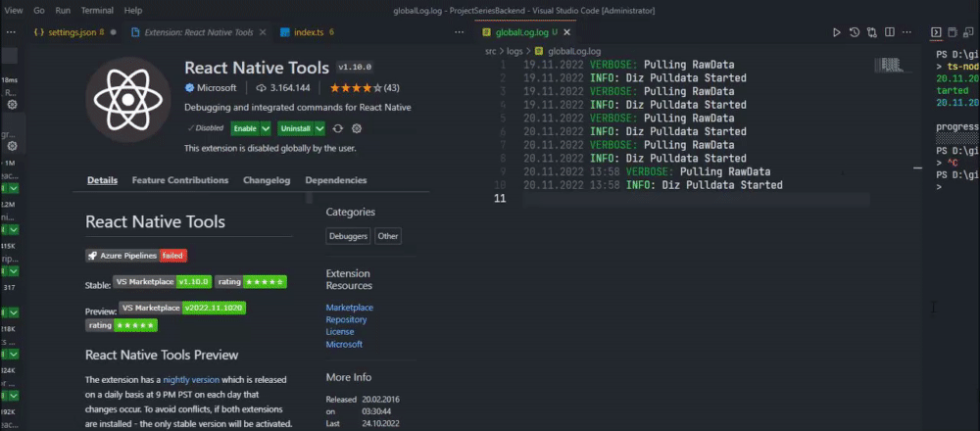
Task: Open the Dependencies tab
Action: pyautogui.click(x=335, y=180)
